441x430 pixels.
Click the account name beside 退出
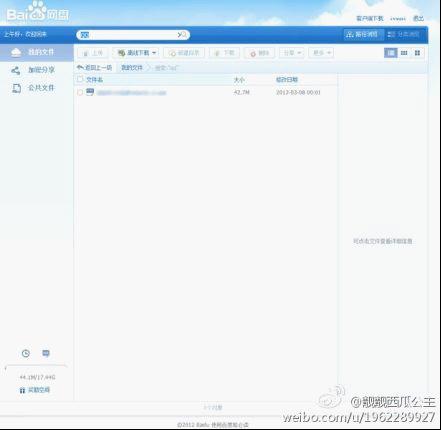click(398, 19)
